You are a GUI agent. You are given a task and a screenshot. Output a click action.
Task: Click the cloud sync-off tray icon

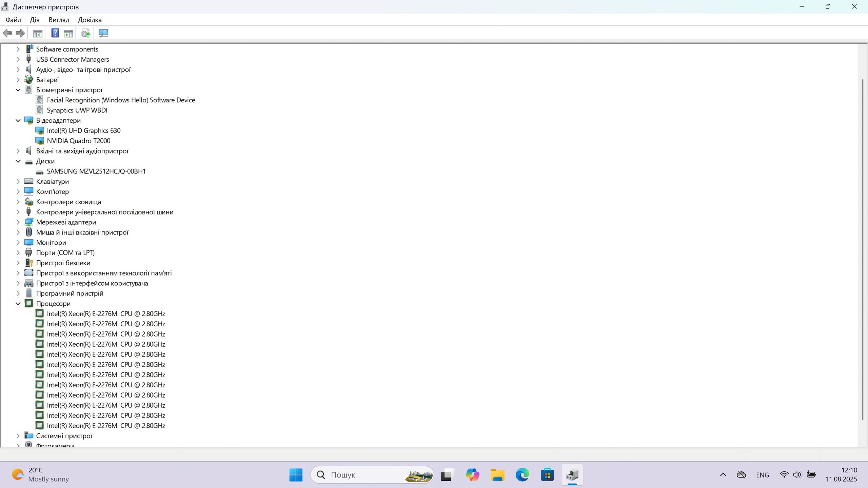pos(741,474)
